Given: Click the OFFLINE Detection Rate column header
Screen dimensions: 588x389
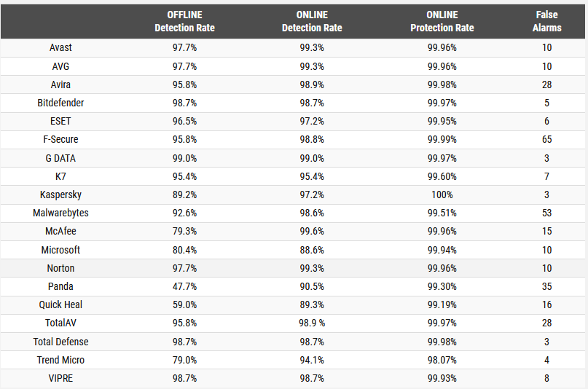Looking at the screenshot, I should pyautogui.click(x=184, y=22).
